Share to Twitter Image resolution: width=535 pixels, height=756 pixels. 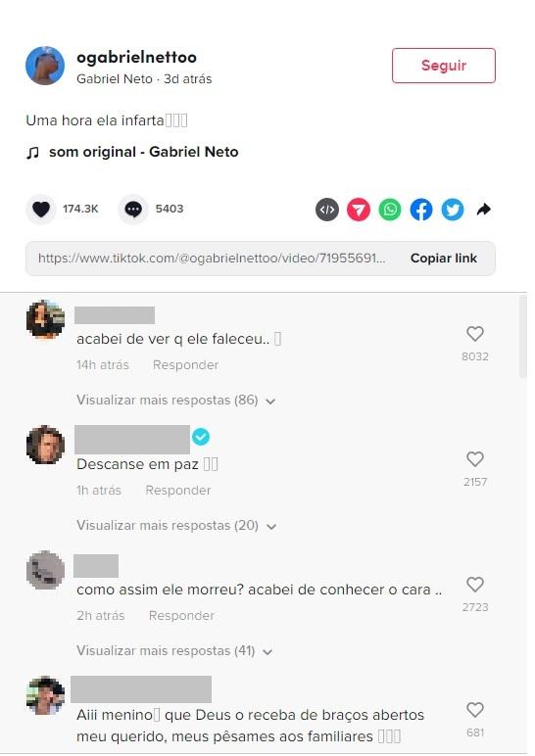[453, 210]
